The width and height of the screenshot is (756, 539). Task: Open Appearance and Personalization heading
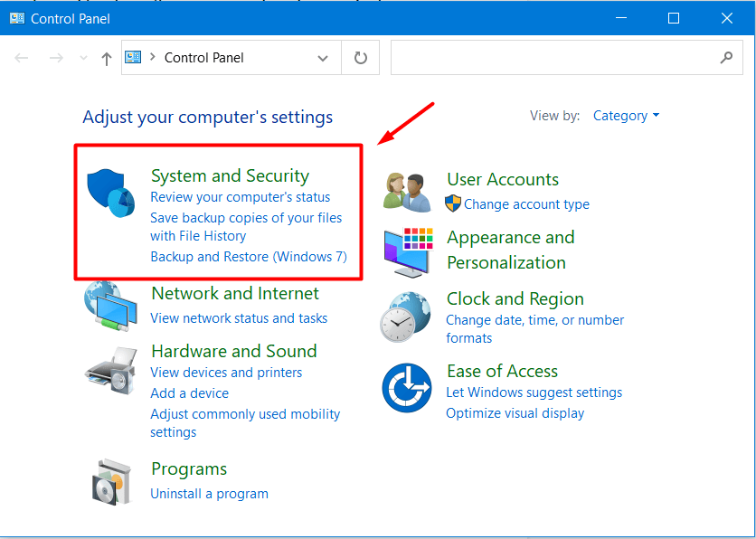point(511,250)
